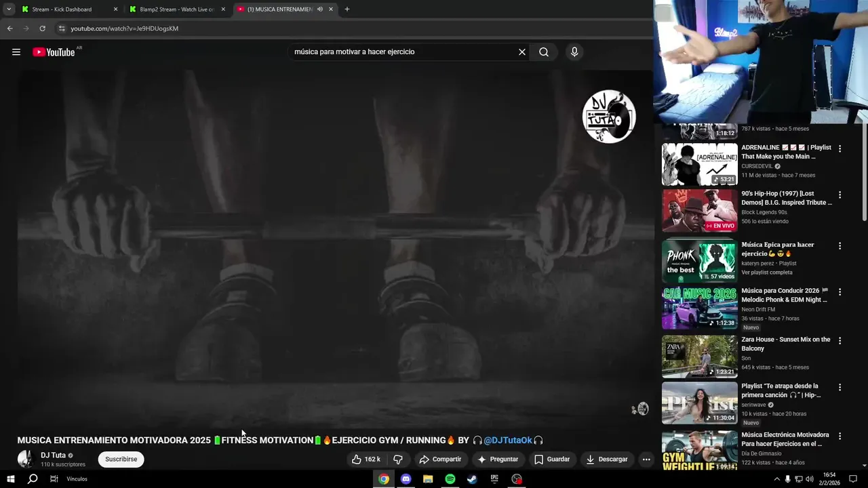Image resolution: width=868 pixels, height=488 pixels.
Task: Open options for Zara House Sunset Mix
Action: click(840, 341)
